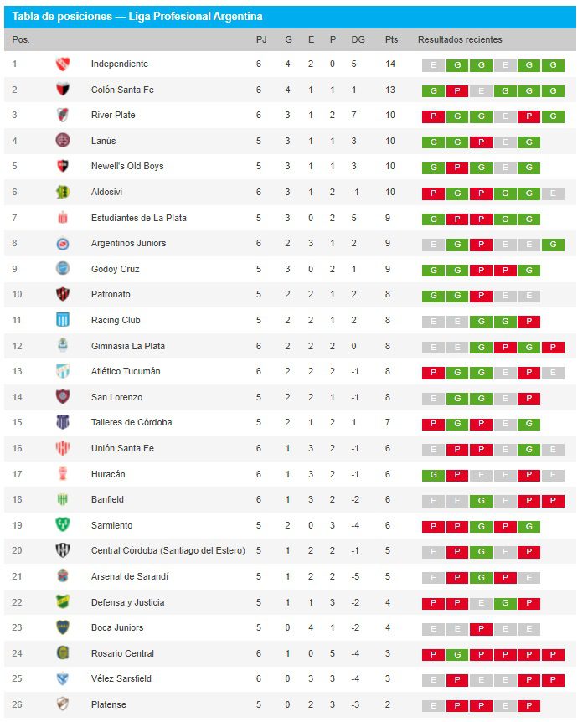Image resolution: width=588 pixels, height=722 pixels.
Task: Open Central Córdoba (Santiago del Estero) link
Action: tap(168, 550)
